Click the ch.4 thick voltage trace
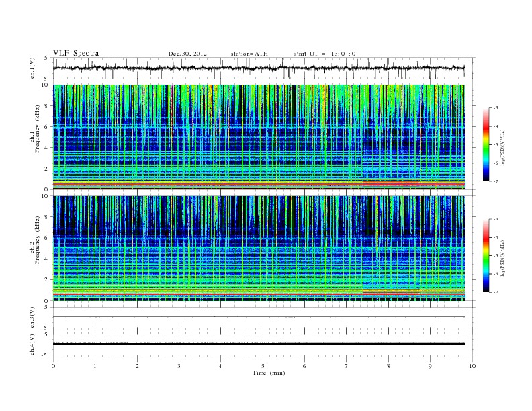 [259, 344]
